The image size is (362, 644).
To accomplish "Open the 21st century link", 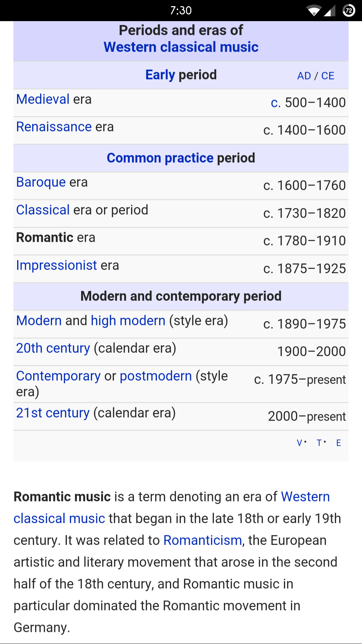I will pyautogui.click(x=53, y=413).
